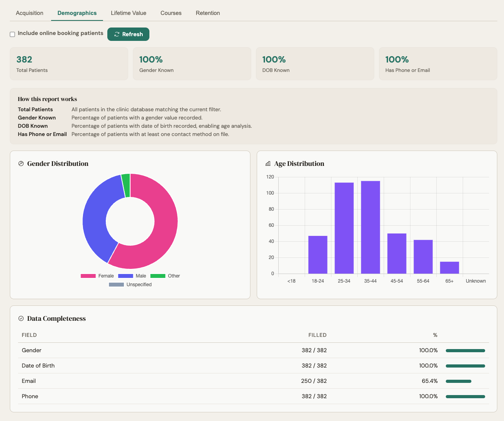Click the Other green legend swatch

(157, 276)
